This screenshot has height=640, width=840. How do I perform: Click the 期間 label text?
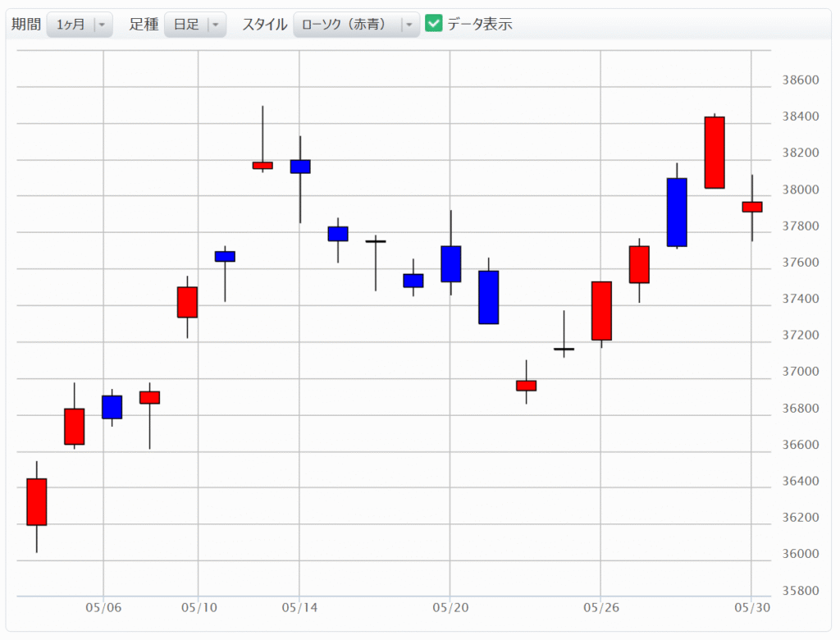pyautogui.click(x=26, y=24)
